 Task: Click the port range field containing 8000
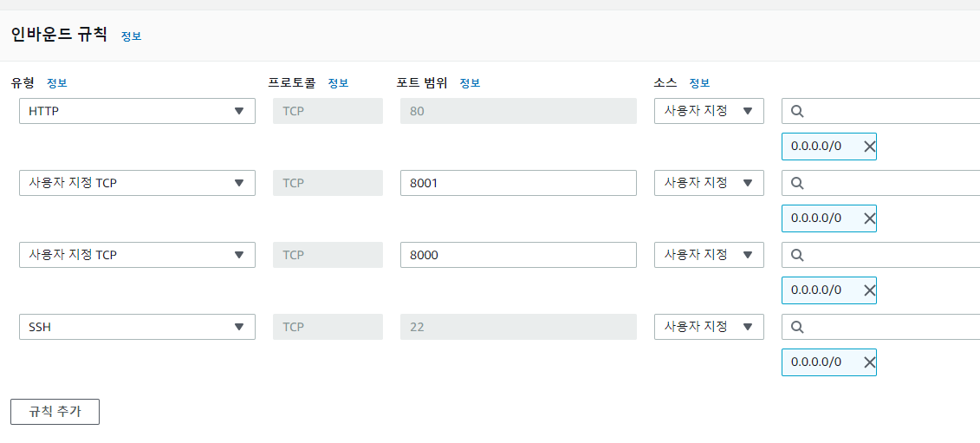coord(517,255)
